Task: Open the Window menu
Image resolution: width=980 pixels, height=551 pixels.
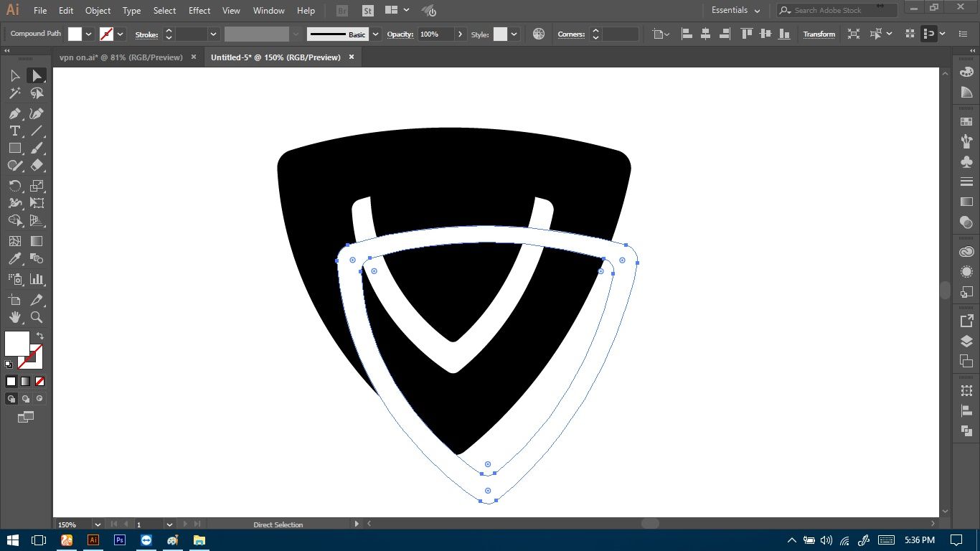Action: (269, 11)
